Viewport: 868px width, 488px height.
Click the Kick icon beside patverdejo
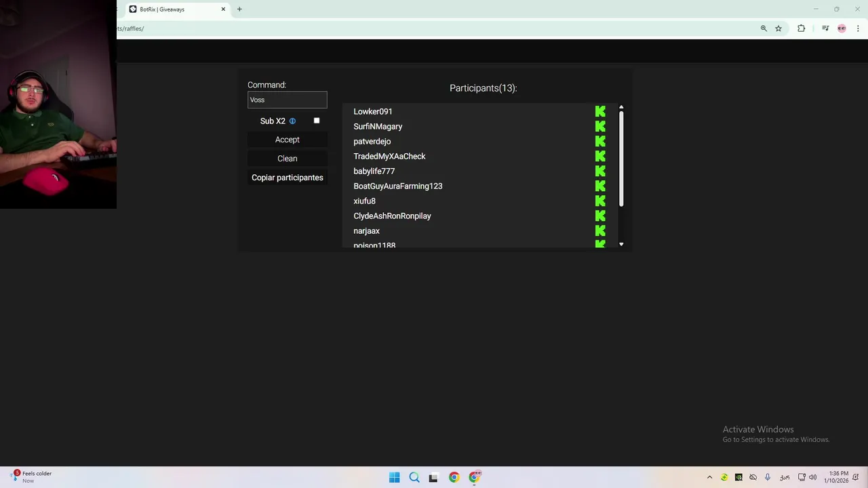click(600, 141)
